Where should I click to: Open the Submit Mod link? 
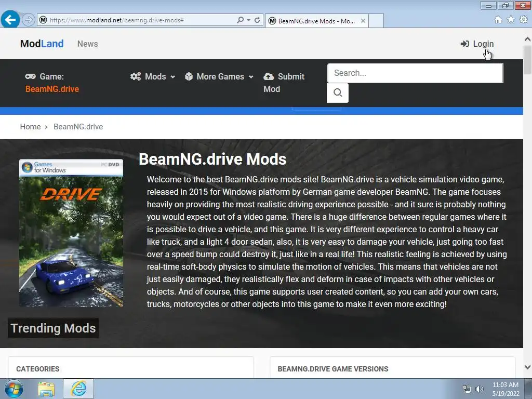(284, 83)
